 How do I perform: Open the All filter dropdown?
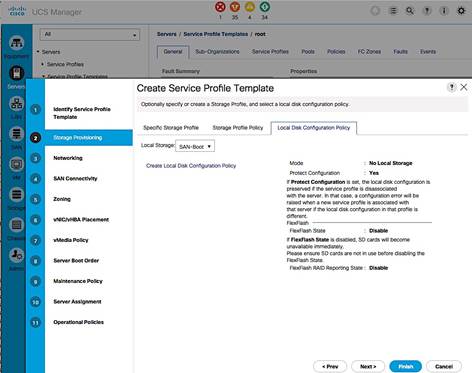pyautogui.click(x=90, y=35)
